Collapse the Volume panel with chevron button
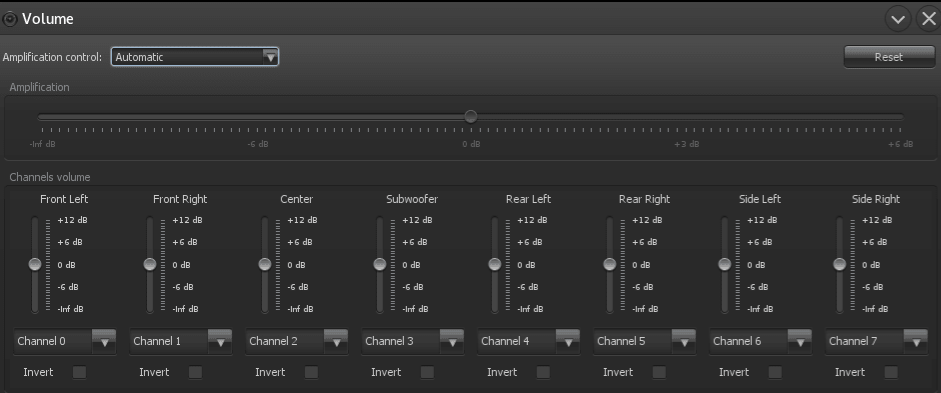Screen dimensions: 941x393 point(898,19)
